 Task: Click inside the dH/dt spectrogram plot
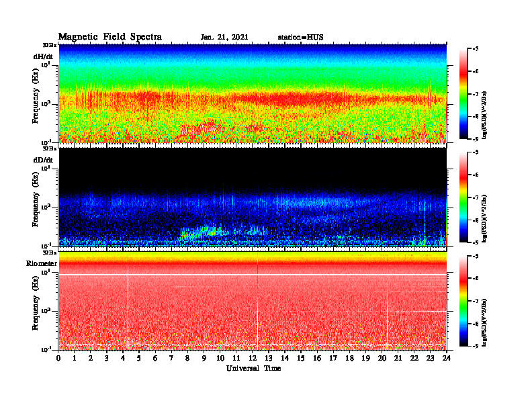pos(253,93)
